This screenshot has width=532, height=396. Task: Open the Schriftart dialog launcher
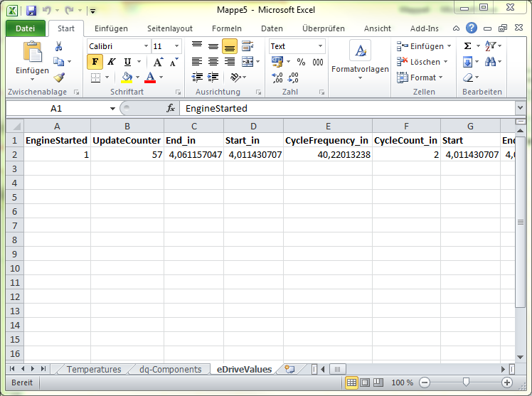[x=178, y=92]
